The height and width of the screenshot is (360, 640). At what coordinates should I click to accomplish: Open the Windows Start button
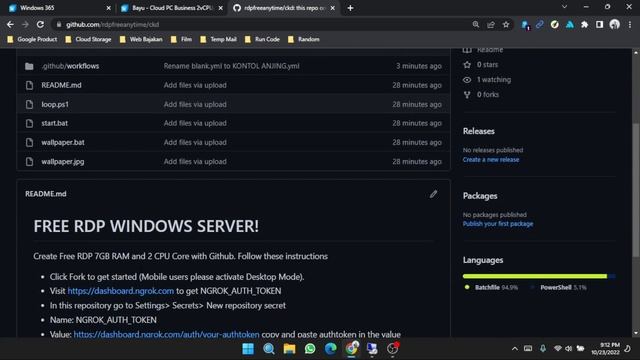pos(248,349)
